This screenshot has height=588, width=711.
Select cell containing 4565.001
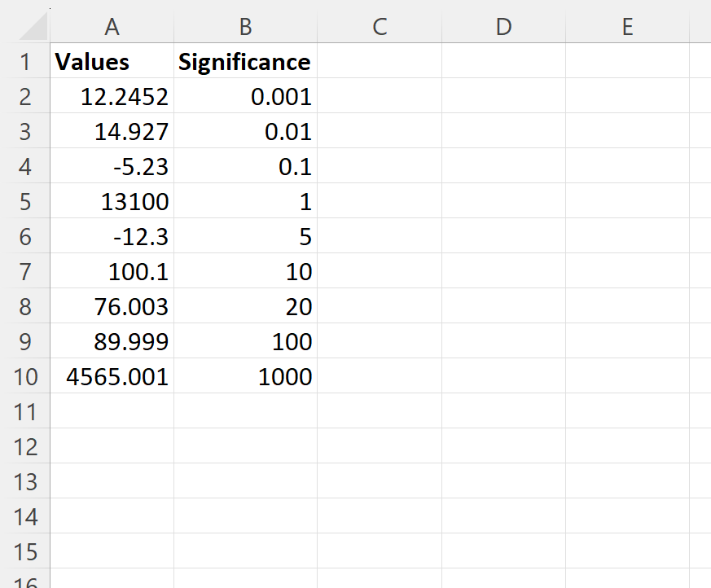point(112,375)
